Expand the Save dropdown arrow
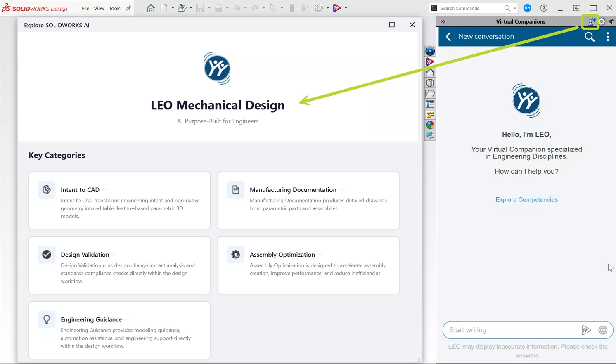This screenshot has height=364, width=616. (x=209, y=8)
